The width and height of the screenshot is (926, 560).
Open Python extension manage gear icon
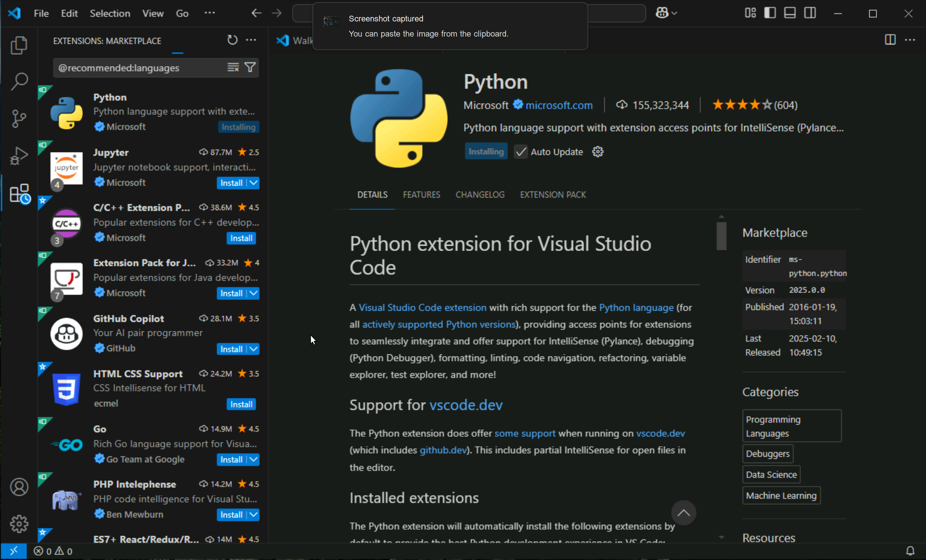click(x=598, y=152)
